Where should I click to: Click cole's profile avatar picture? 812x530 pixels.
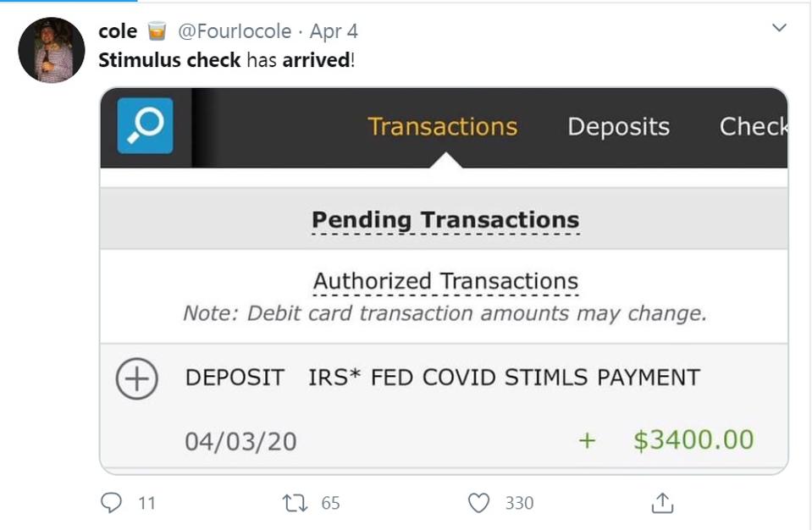[51, 50]
